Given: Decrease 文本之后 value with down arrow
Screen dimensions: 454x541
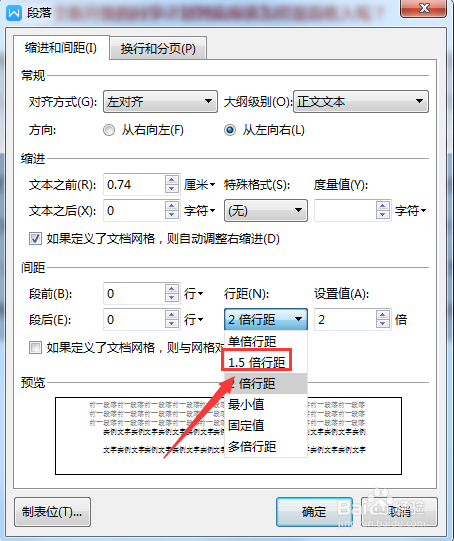Looking at the screenshot, I should [172, 215].
